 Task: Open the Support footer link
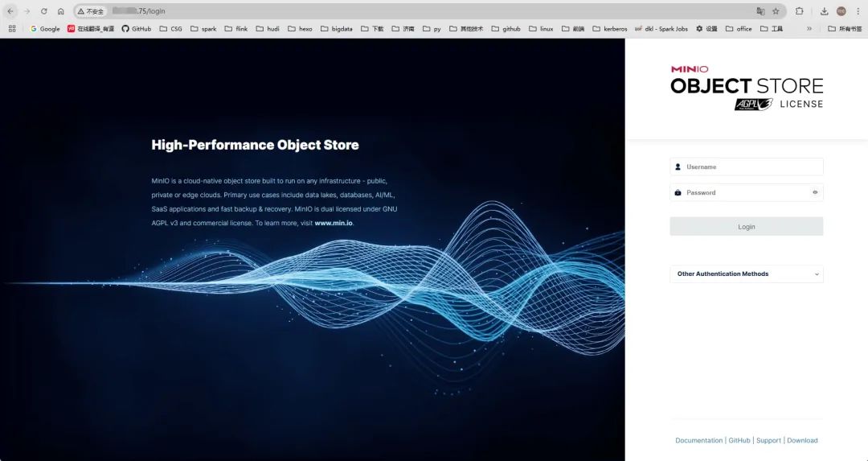tap(768, 441)
